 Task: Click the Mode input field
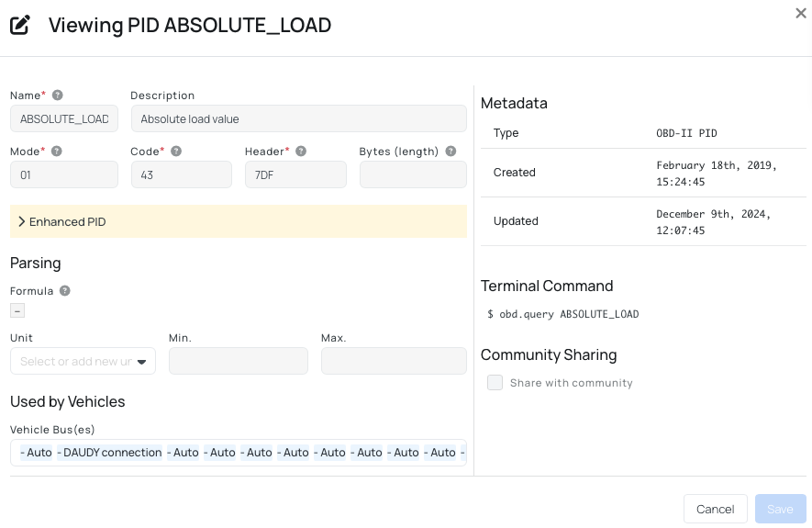pyautogui.click(x=64, y=175)
